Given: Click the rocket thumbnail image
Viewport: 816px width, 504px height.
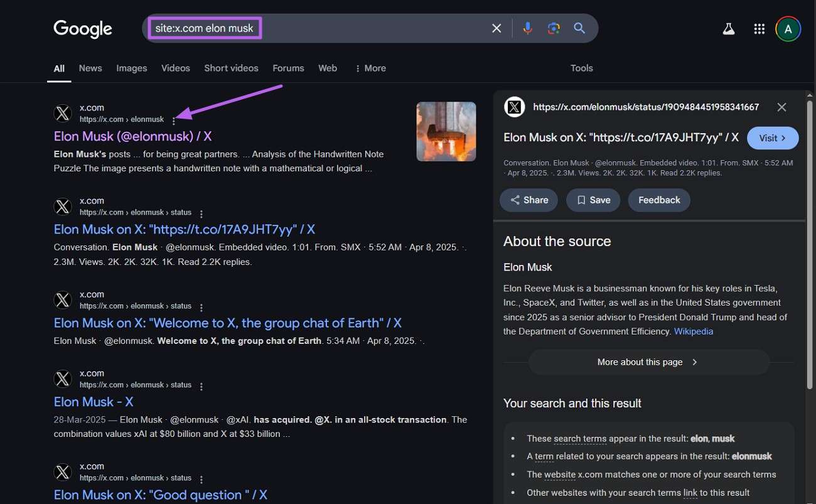Looking at the screenshot, I should [446, 132].
